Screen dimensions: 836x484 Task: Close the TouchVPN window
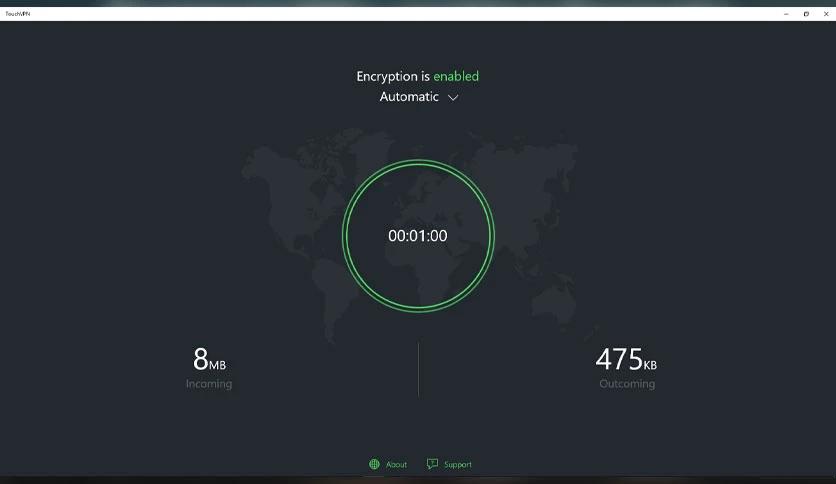[x=826, y=14]
